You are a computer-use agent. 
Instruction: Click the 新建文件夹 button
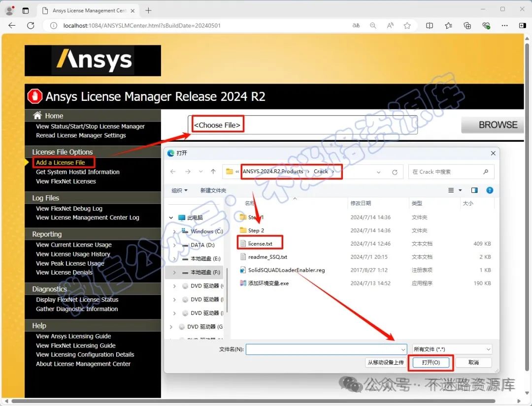[213, 190]
